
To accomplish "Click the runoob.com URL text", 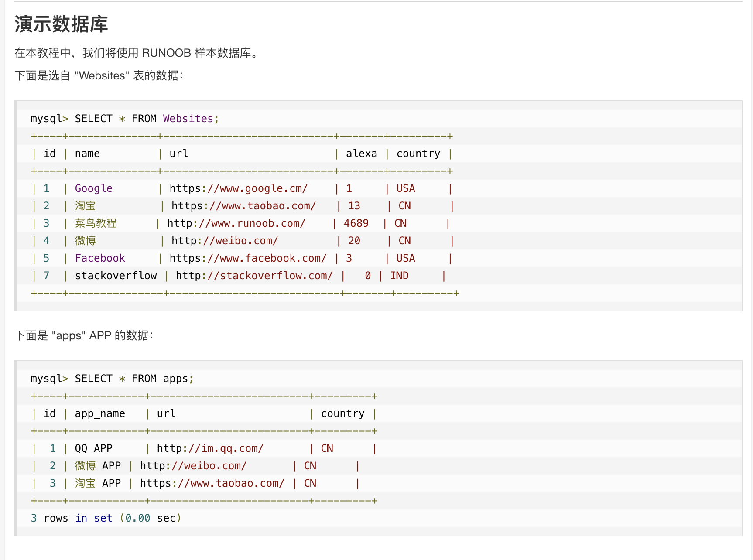I will tap(236, 223).
